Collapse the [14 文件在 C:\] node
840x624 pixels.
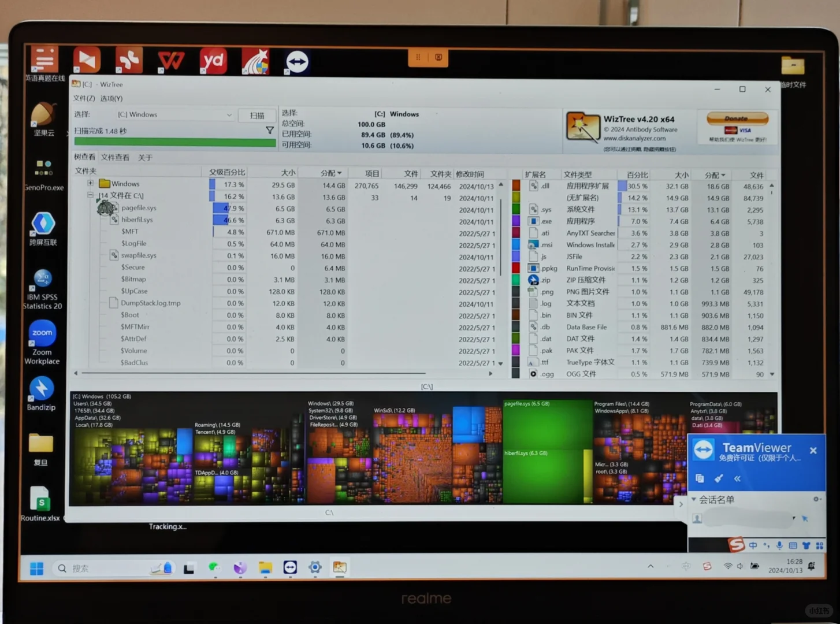(90, 195)
